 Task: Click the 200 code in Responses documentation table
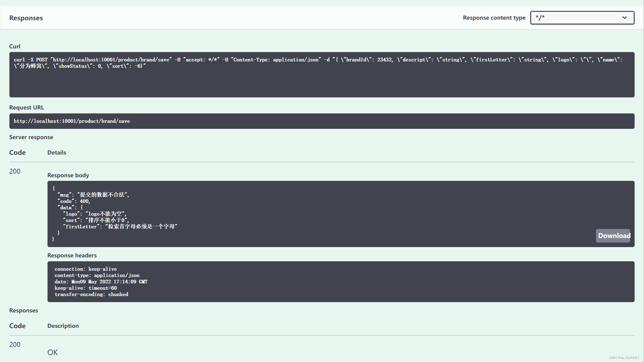(x=14, y=344)
